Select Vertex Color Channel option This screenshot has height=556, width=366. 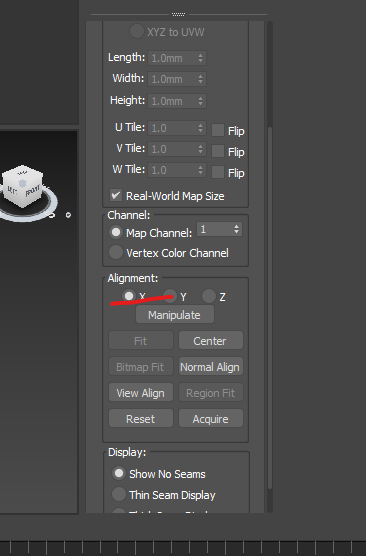[x=116, y=252]
